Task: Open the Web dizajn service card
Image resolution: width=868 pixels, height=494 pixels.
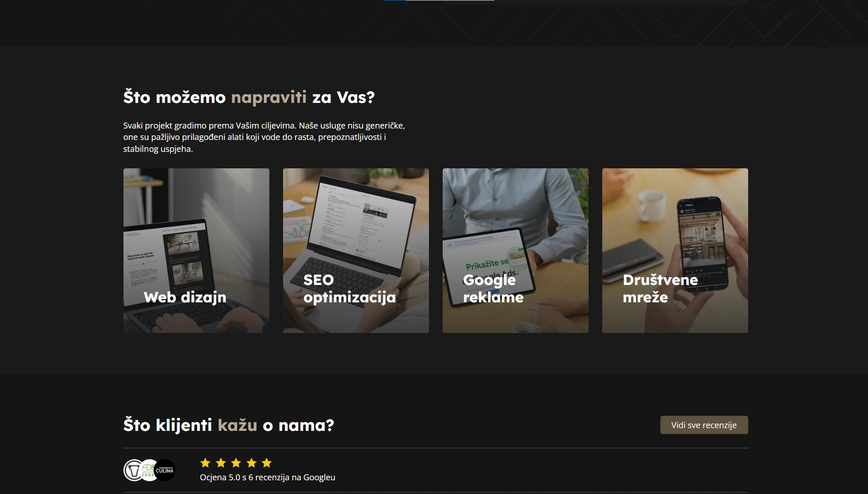Action: click(196, 250)
